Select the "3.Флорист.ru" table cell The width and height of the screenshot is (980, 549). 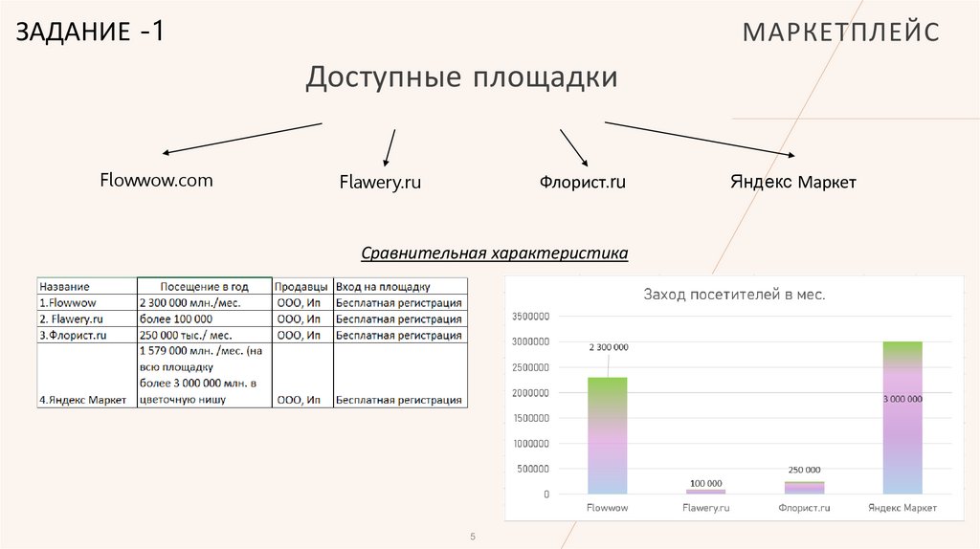pos(87,335)
